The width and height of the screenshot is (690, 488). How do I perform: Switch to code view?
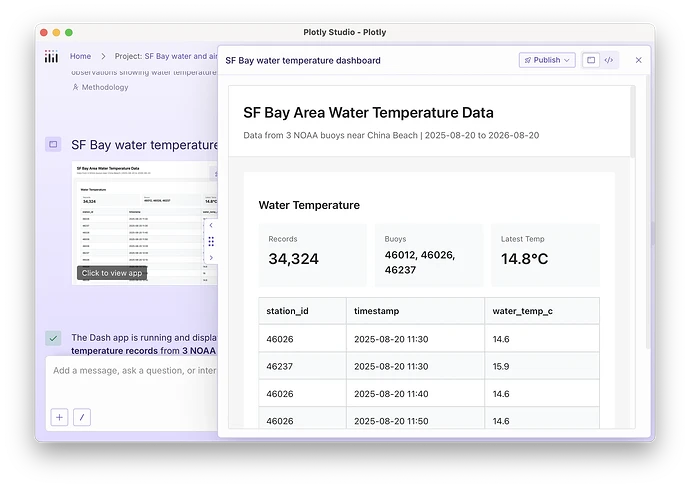pyautogui.click(x=609, y=60)
